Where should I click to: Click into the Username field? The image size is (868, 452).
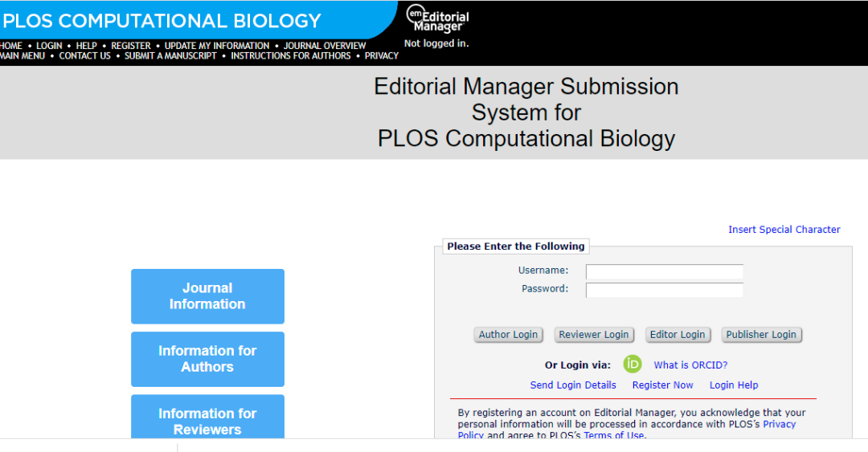click(x=664, y=271)
